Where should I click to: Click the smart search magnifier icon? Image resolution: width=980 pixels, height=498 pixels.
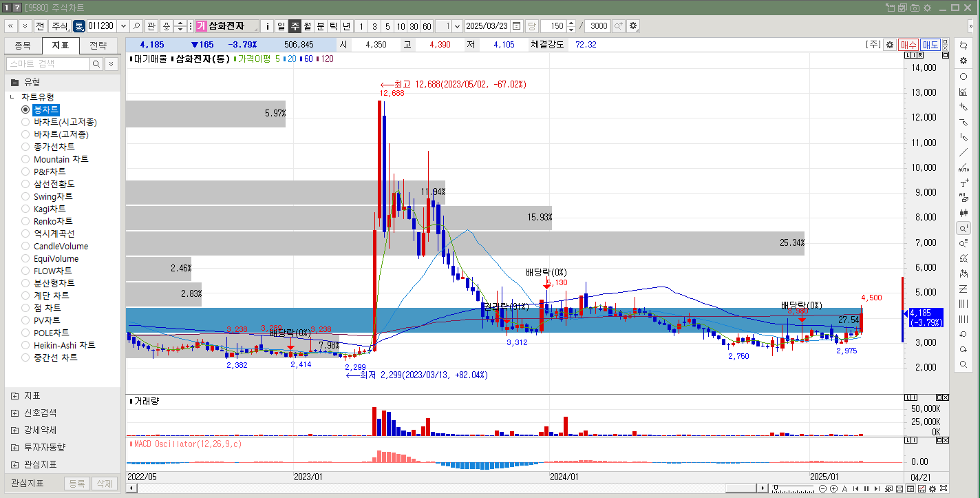96,63
